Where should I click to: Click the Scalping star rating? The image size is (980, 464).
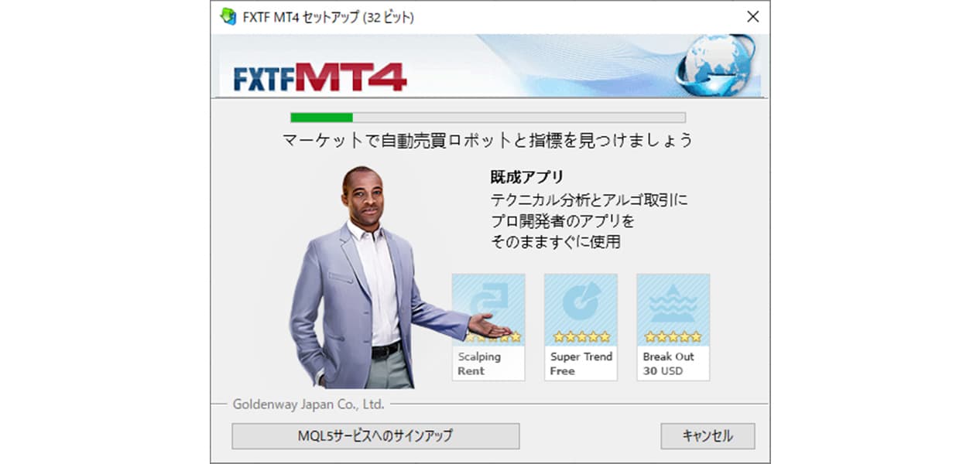pyautogui.click(x=493, y=336)
